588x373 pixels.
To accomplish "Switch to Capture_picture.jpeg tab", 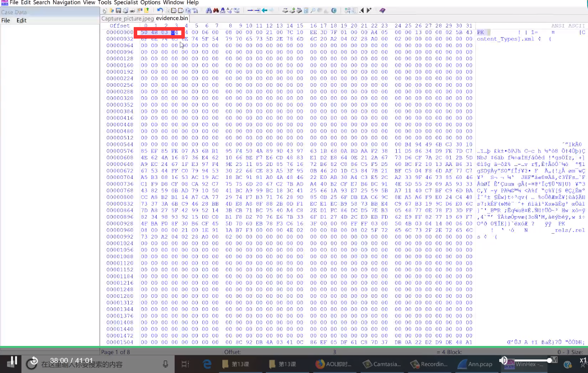I will [x=128, y=19].
